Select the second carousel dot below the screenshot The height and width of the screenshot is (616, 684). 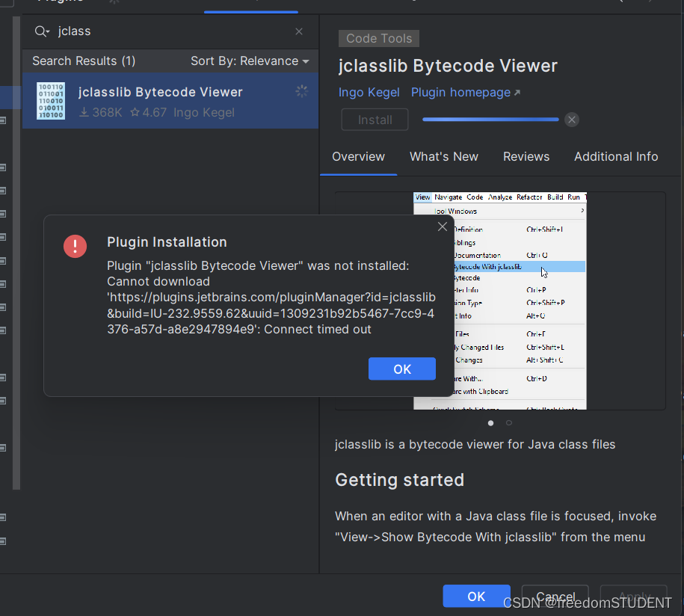[x=508, y=422]
